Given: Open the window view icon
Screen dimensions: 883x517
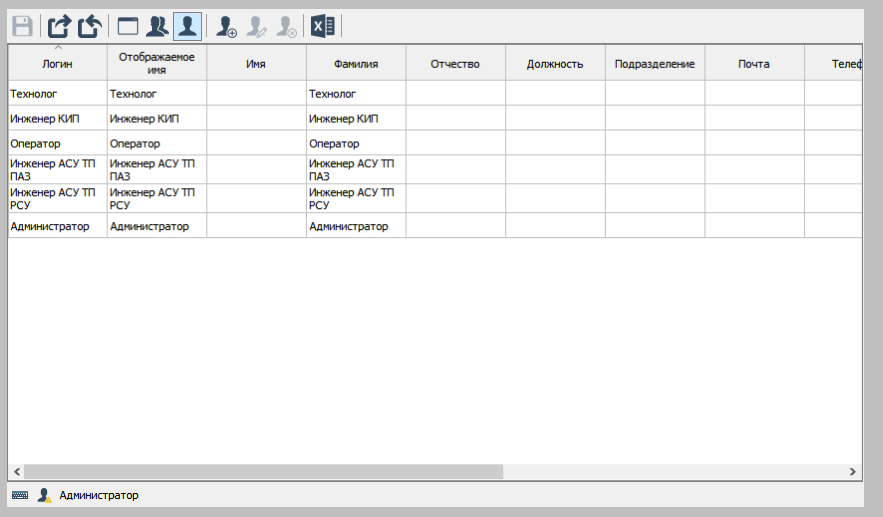Looking at the screenshot, I should coord(128,26).
